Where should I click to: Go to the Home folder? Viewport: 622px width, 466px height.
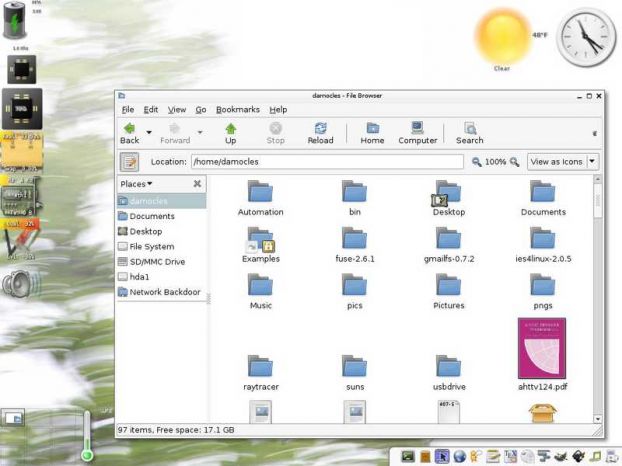click(372, 134)
